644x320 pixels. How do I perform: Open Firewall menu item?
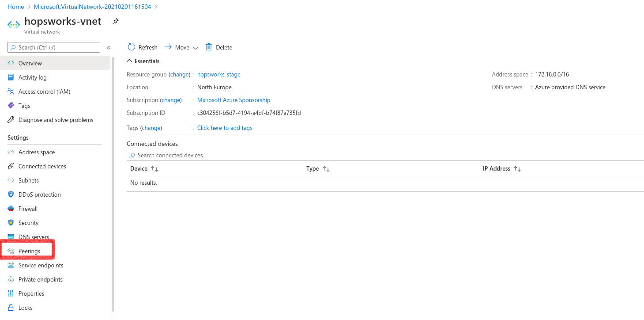click(55, 209)
